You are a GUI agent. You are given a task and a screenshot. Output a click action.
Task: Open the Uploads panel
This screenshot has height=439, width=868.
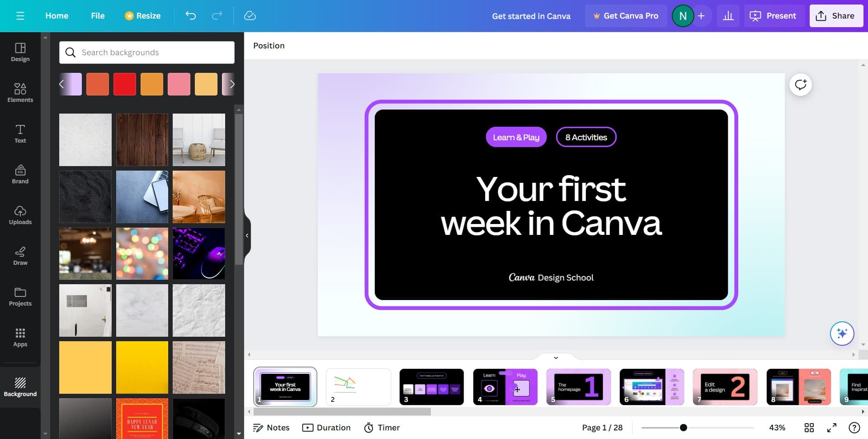pos(20,215)
